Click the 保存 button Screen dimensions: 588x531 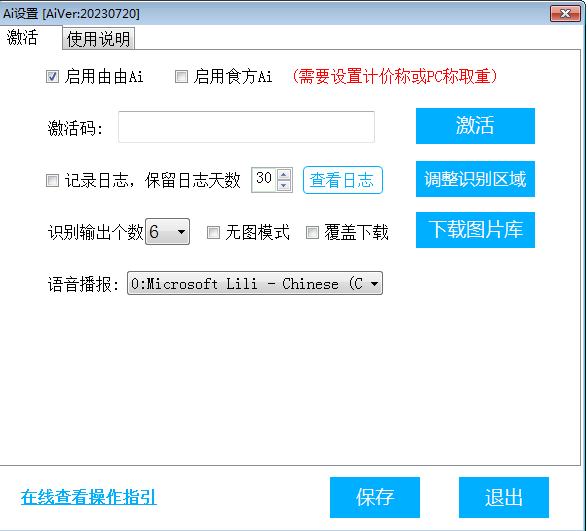pyautogui.click(x=375, y=497)
